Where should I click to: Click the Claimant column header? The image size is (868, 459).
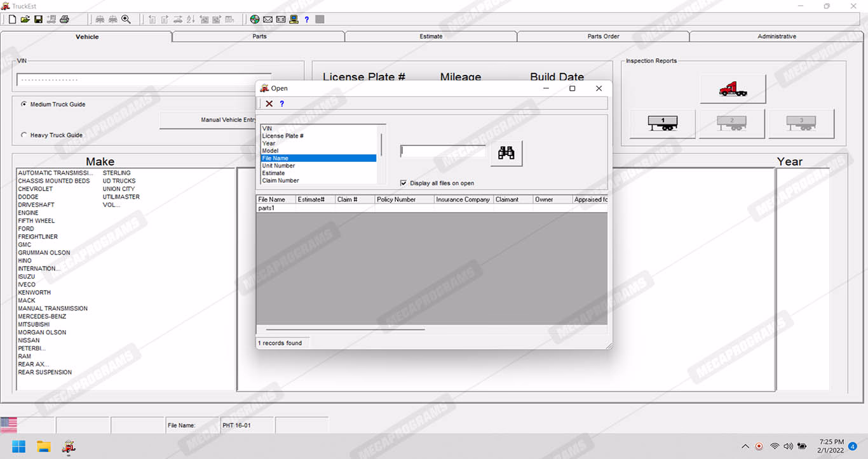pyautogui.click(x=513, y=199)
